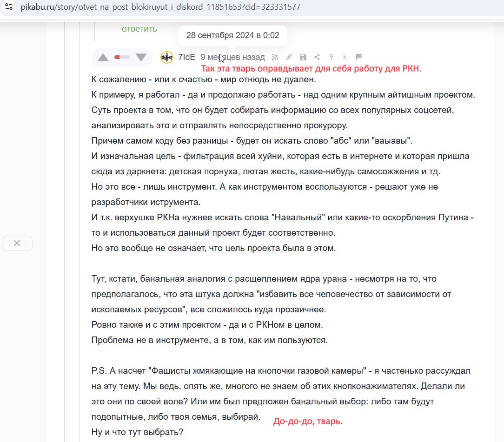Viewport: 504px width, 442px height.
Task: Click the '9 месяцев назад' timestamp
Action: click(x=233, y=57)
